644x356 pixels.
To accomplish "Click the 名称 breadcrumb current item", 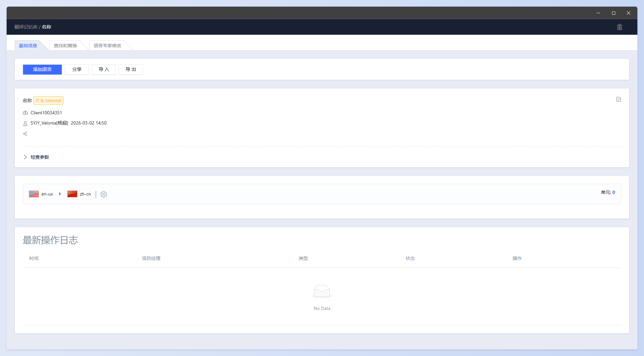I will (46, 27).
